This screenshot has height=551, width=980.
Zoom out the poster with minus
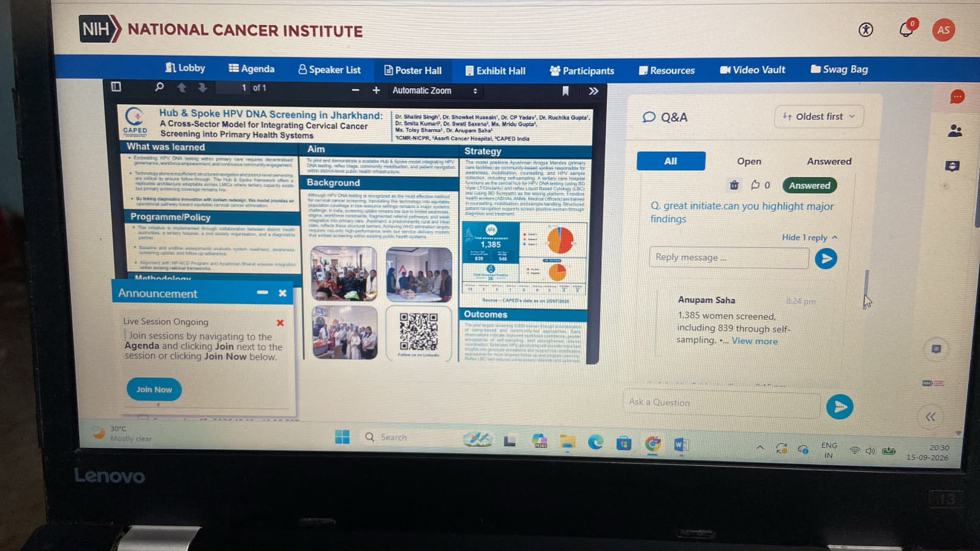pos(355,90)
